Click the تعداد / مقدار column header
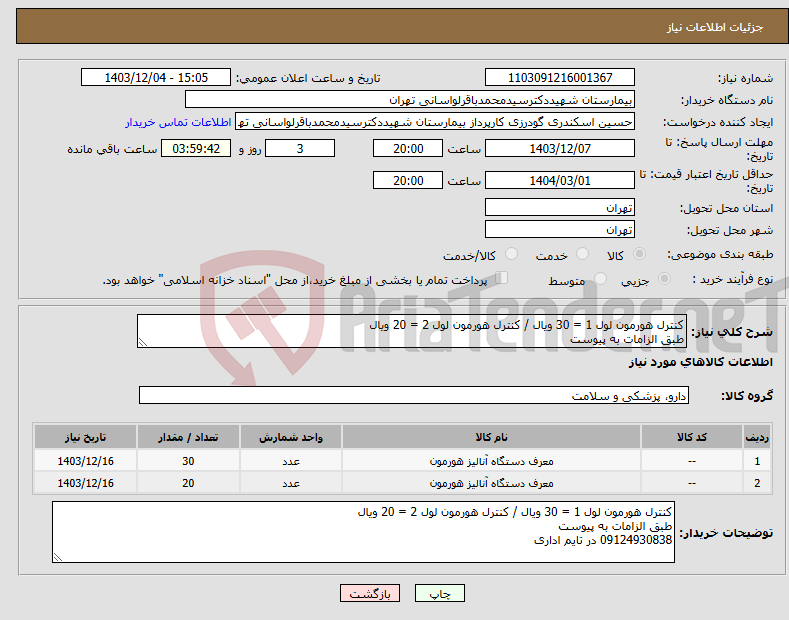Image resolution: width=789 pixels, height=620 pixels. (x=188, y=437)
